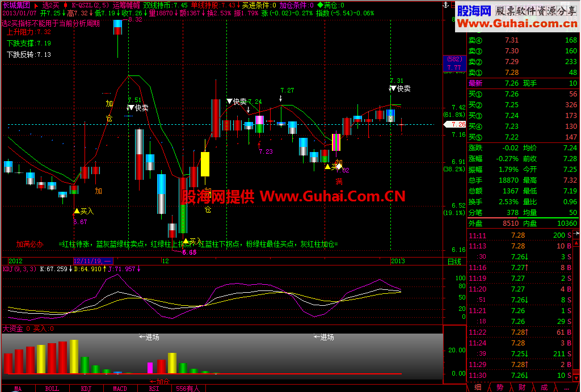Click the 大资金 panel label

(12, 328)
